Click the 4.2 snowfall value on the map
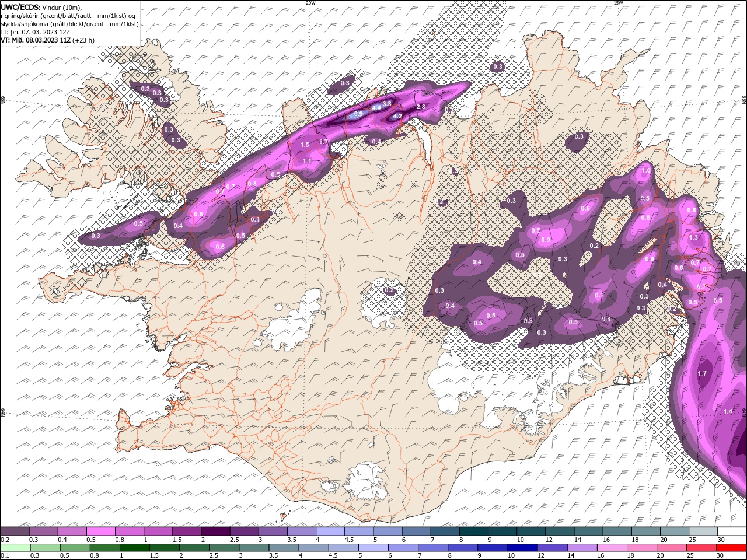Screen dimensions: 747x560 [x=397, y=117]
